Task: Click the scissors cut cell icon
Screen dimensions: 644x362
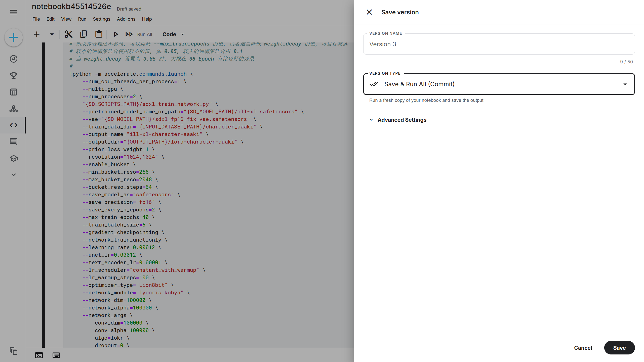Action: (x=68, y=34)
